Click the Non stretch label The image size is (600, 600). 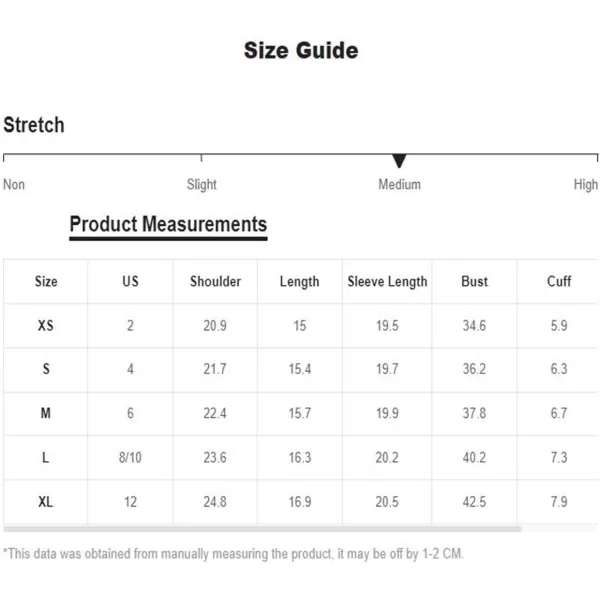point(14,184)
